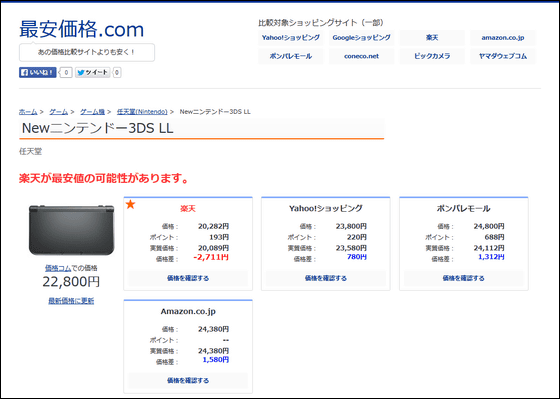This screenshot has width=560, height=399.
Task: Click the Twitter ツイート button
Action: [x=92, y=73]
